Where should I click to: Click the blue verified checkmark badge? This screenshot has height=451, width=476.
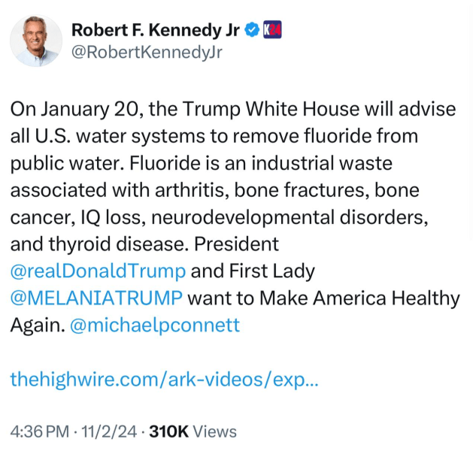click(x=253, y=30)
